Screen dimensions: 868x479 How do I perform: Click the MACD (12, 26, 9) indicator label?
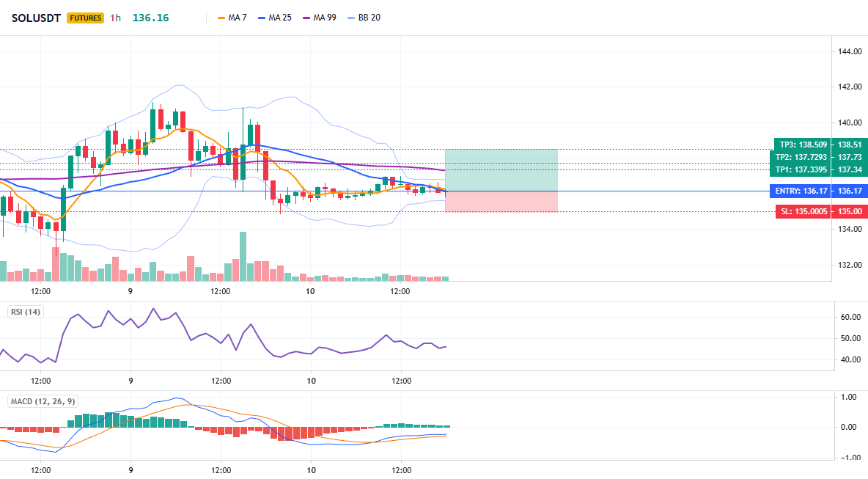(x=43, y=401)
